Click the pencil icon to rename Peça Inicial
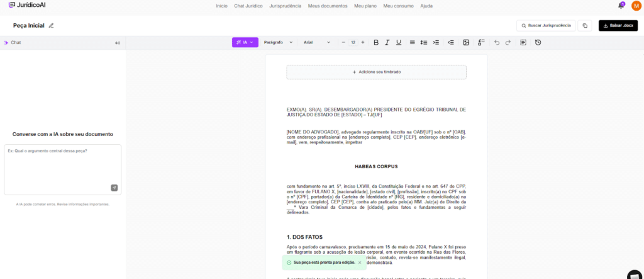Viewport: 644px width, 279px height. click(x=52, y=26)
